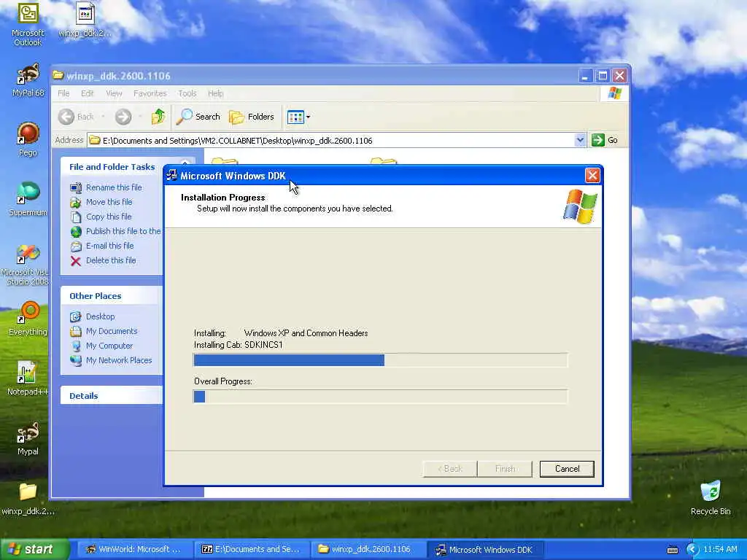Expand the Details panel header
This screenshot has height=560, width=747.
(x=112, y=396)
